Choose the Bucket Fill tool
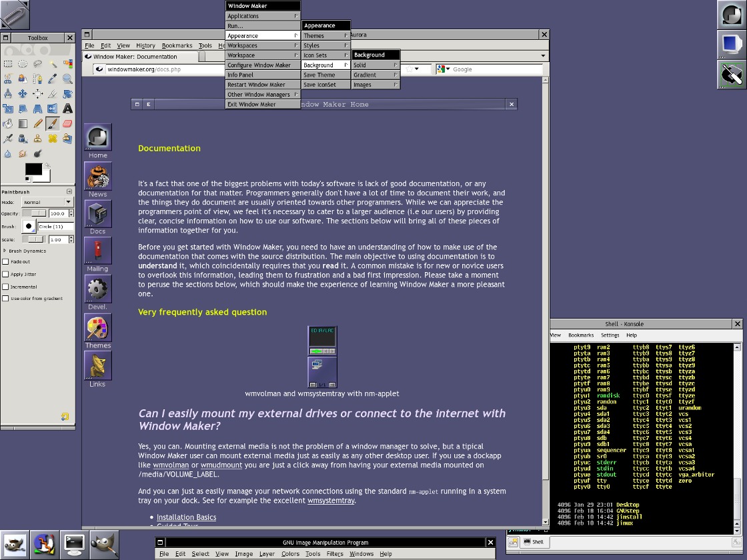 8,124
